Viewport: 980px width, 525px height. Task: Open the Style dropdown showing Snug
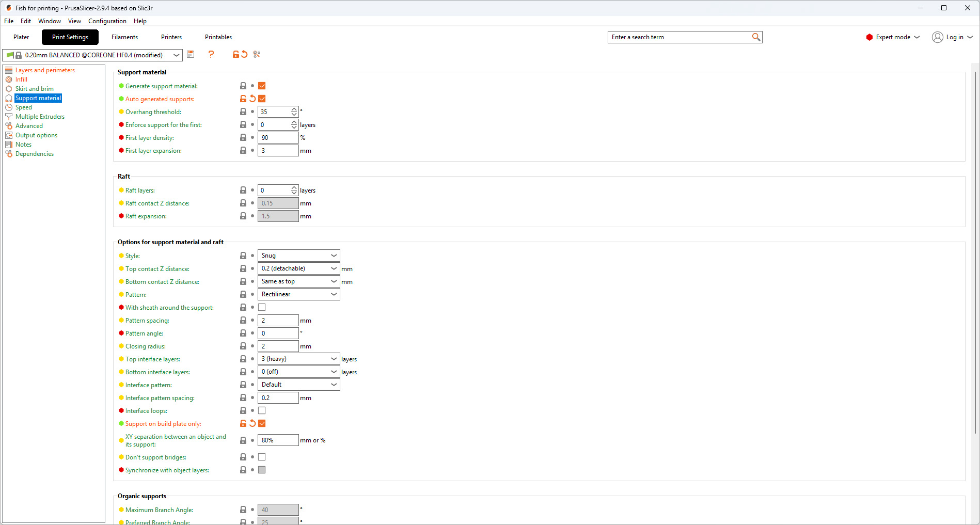pos(298,256)
